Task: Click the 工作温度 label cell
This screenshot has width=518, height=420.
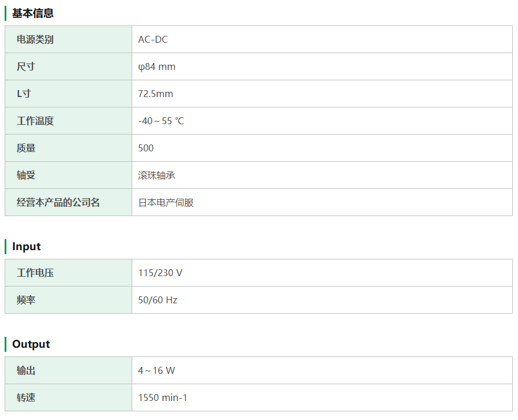Action: tap(35, 121)
